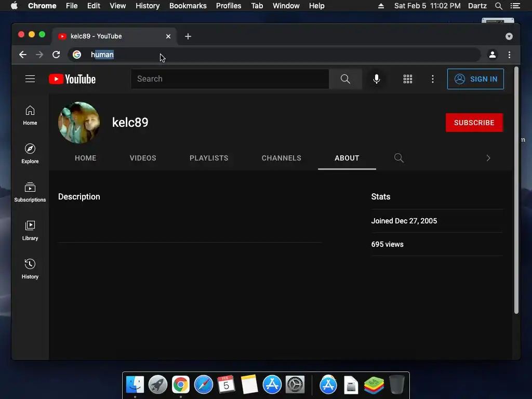This screenshot has width=532, height=399.
Task: Click the page vertical scrollbar
Action: click(516, 190)
